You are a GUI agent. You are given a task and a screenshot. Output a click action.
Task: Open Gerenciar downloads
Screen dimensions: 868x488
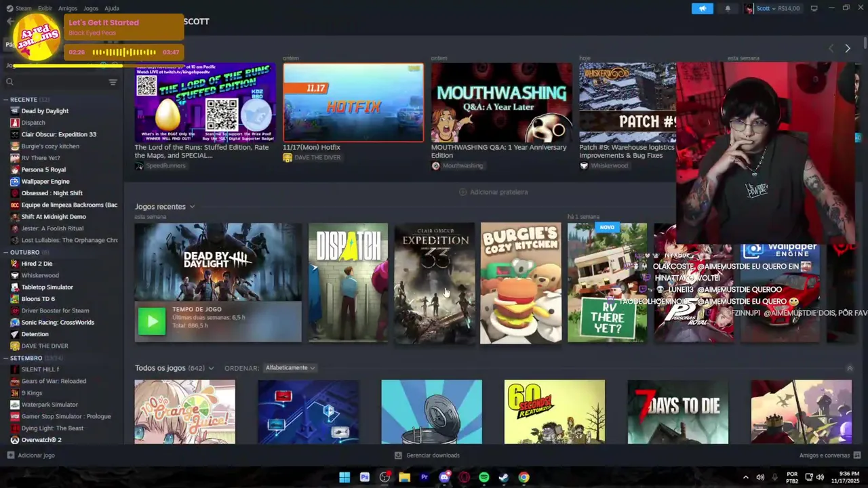(427, 455)
